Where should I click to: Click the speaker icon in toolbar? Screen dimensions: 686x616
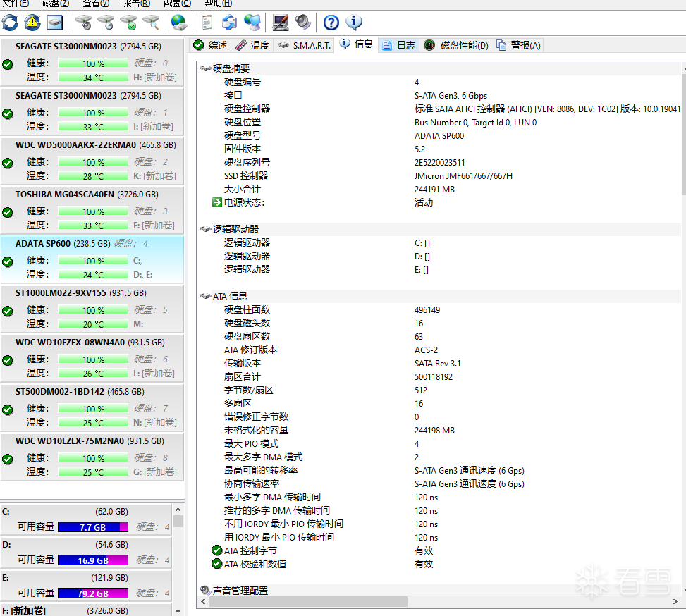click(x=303, y=23)
